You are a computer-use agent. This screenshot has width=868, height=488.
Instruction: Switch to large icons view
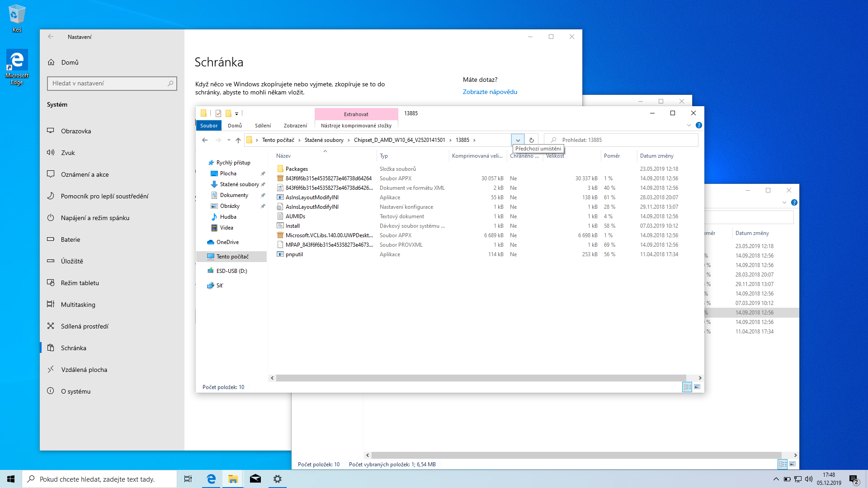pyautogui.click(x=697, y=387)
